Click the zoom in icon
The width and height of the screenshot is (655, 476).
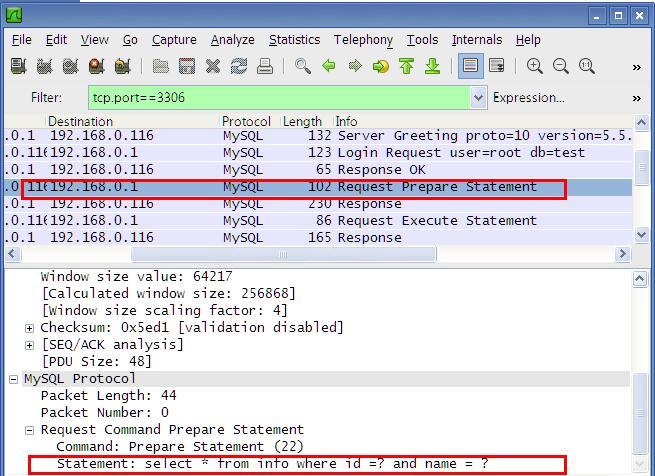[534, 66]
